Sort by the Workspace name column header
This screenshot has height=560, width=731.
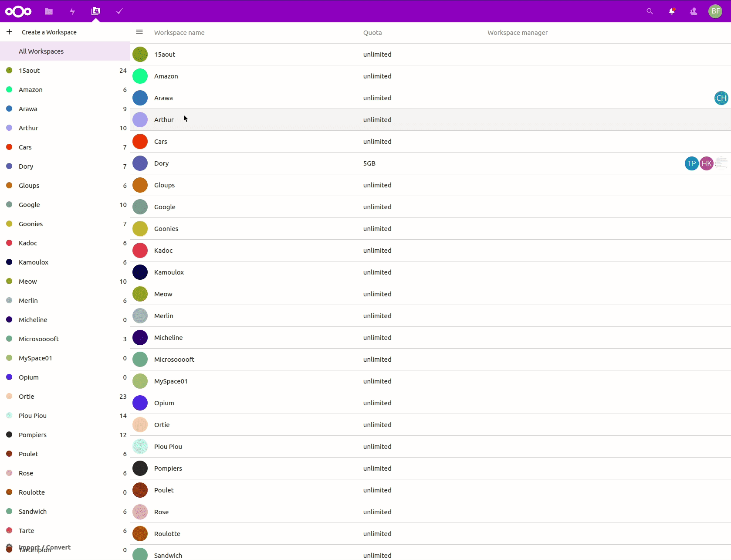click(x=179, y=32)
